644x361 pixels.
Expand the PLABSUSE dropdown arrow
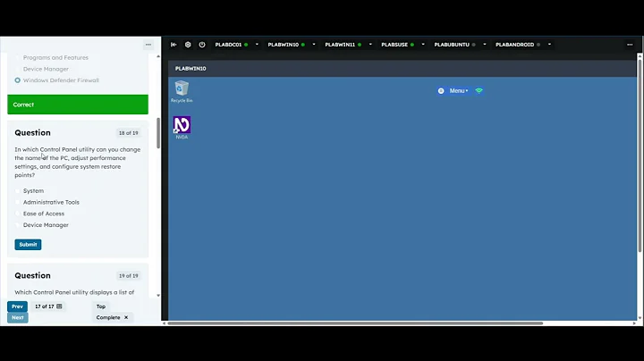(x=422, y=45)
